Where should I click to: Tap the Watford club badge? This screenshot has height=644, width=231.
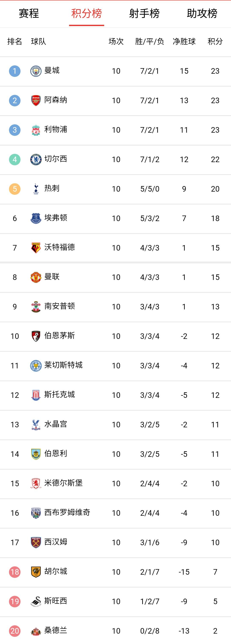(36, 248)
